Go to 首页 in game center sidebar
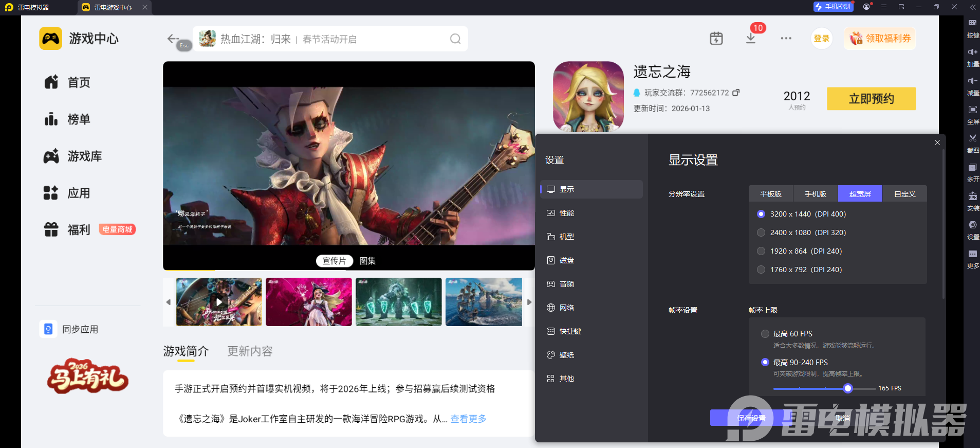 (x=67, y=82)
